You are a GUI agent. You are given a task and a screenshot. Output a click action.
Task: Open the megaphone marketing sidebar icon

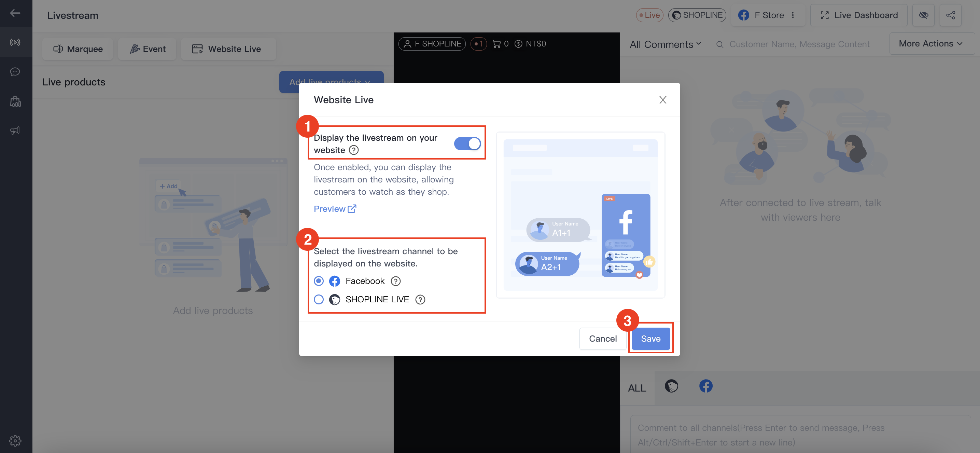pos(15,131)
